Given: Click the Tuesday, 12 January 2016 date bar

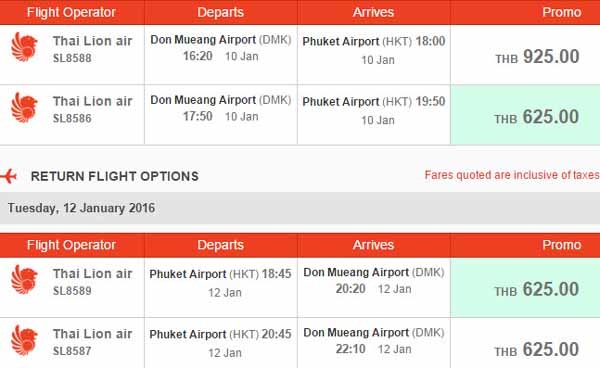Looking at the screenshot, I should [x=300, y=208].
